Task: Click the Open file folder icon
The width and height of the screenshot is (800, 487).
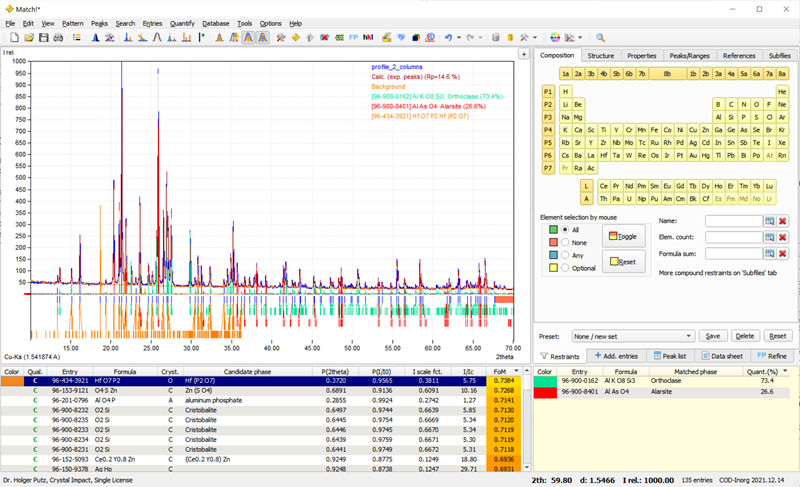Action: coord(29,37)
